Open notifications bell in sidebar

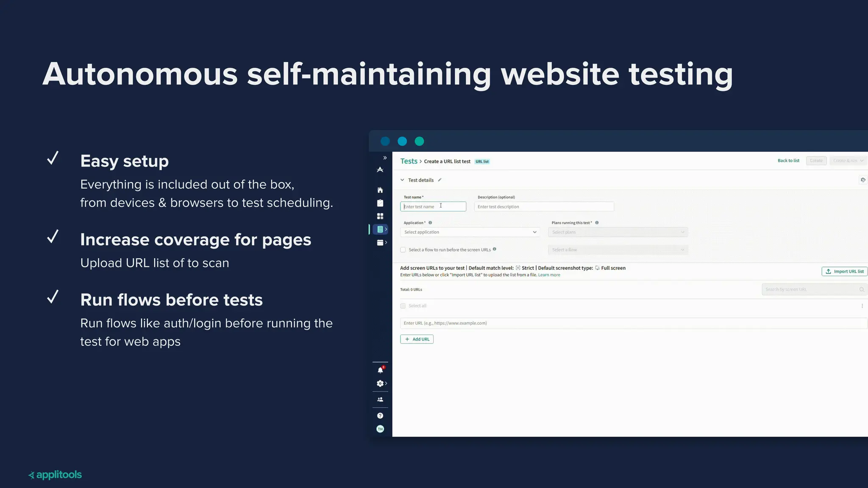tap(381, 370)
